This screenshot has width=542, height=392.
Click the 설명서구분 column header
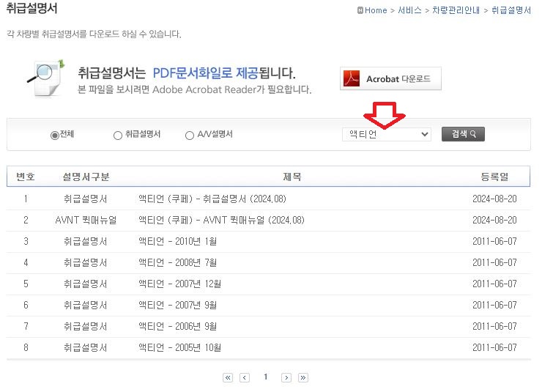pyautogui.click(x=86, y=177)
